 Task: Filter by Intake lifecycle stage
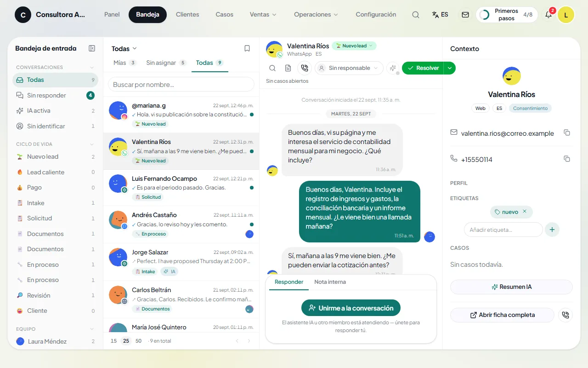pos(55,203)
